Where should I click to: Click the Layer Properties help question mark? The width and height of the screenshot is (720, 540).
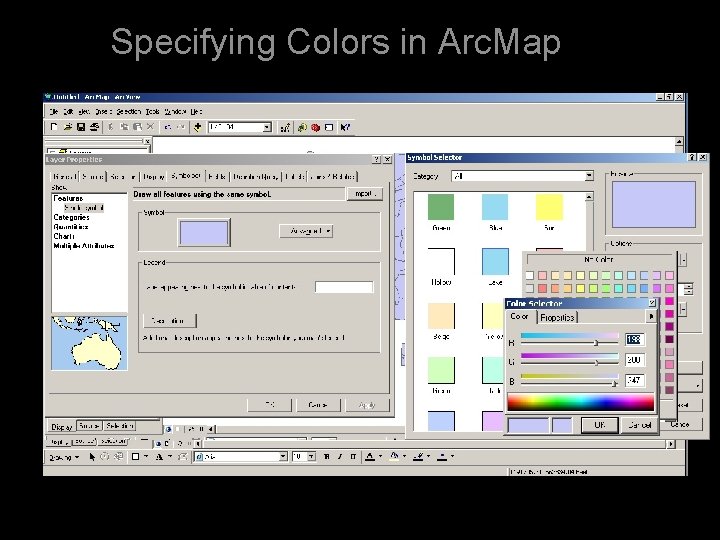tap(376, 159)
